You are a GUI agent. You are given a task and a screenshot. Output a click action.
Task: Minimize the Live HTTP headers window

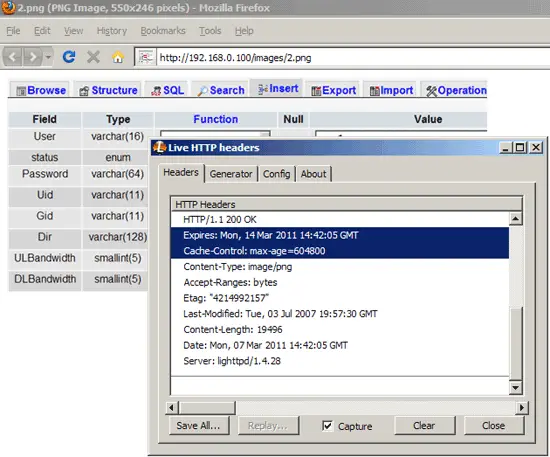pos(505,148)
